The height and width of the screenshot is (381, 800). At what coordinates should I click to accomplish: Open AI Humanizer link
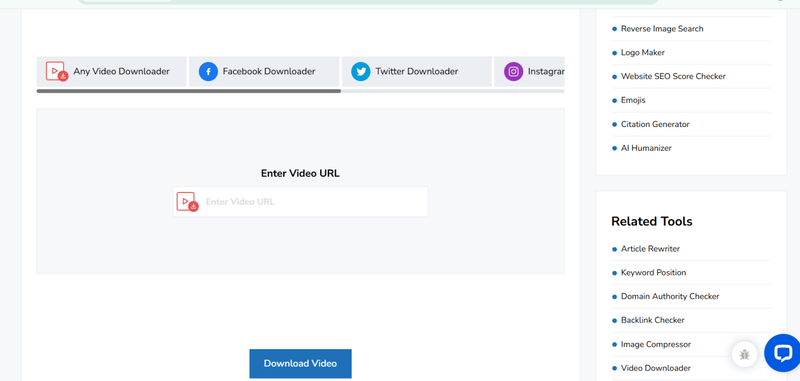(x=646, y=148)
